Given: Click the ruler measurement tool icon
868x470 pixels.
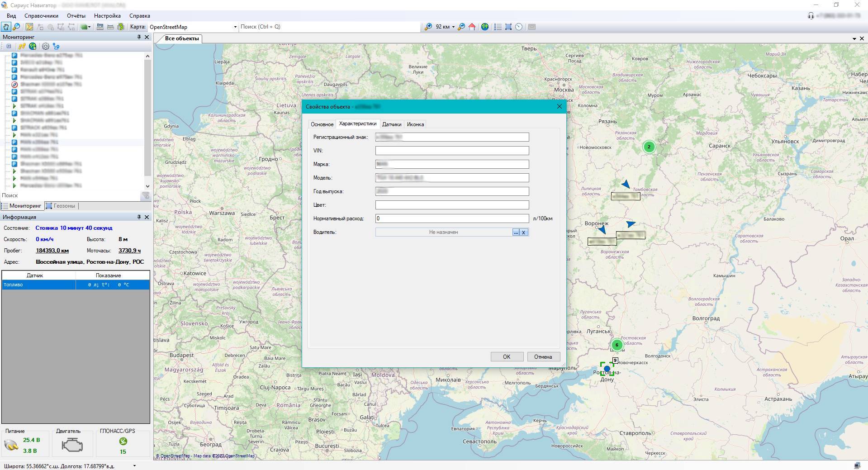Looking at the screenshot, I should [x=110, y=27].
